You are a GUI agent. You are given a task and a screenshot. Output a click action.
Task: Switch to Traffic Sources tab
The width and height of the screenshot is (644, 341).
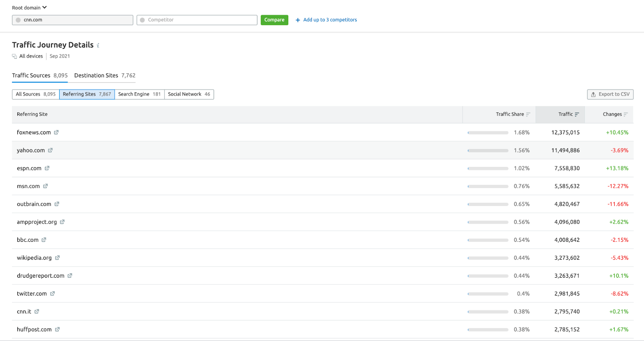pos(40,75)
